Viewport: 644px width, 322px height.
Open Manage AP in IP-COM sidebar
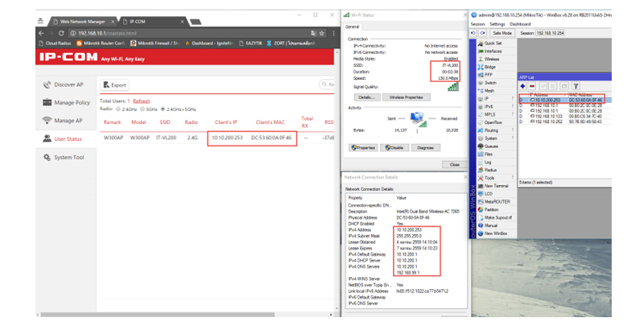click(x=63, y=121)
